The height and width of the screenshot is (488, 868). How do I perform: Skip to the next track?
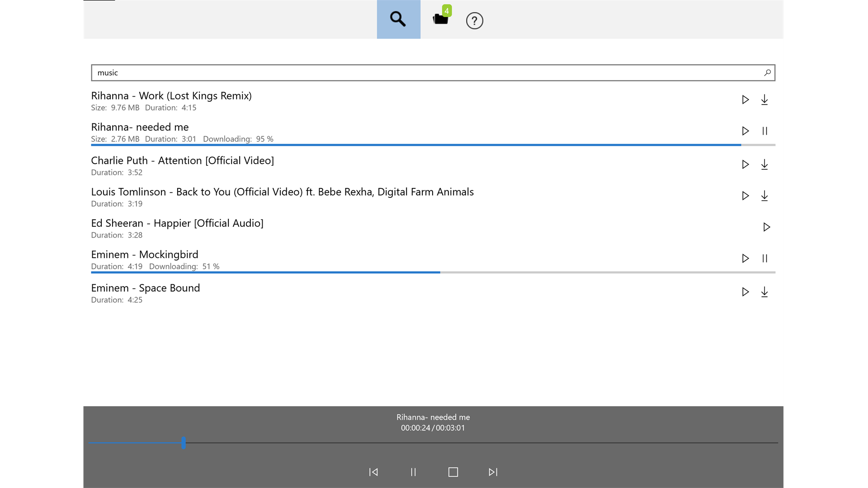(493, 472)
